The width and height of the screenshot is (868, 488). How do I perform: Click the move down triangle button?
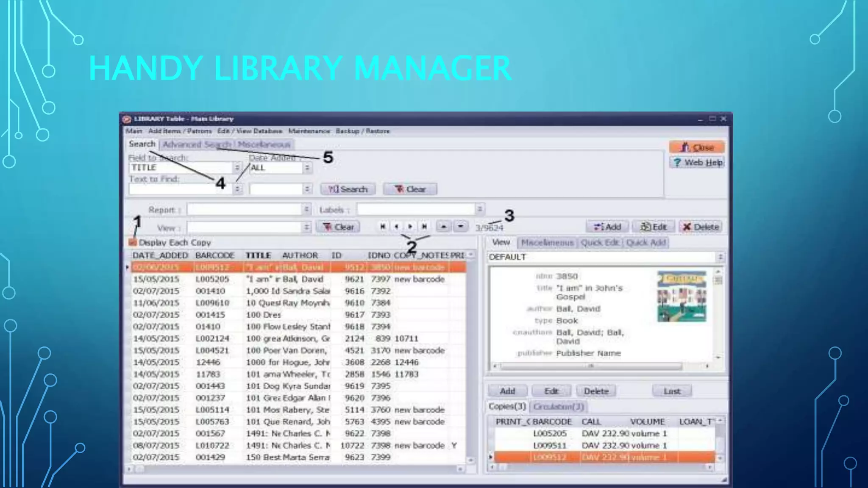(460, 227)
